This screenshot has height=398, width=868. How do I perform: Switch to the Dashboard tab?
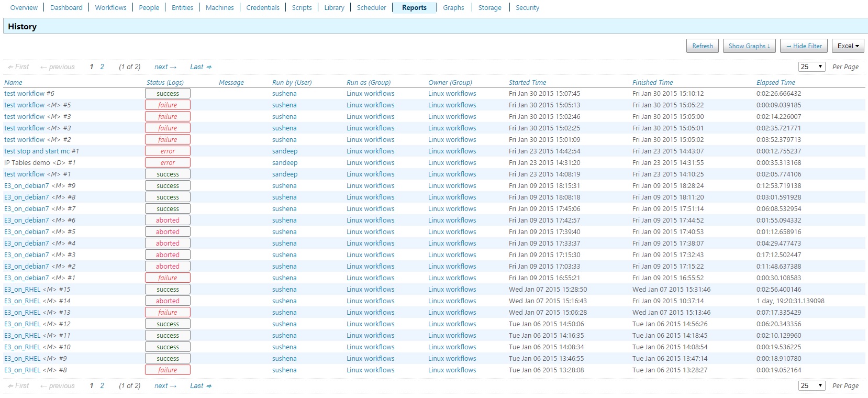[x=66, y=7]
